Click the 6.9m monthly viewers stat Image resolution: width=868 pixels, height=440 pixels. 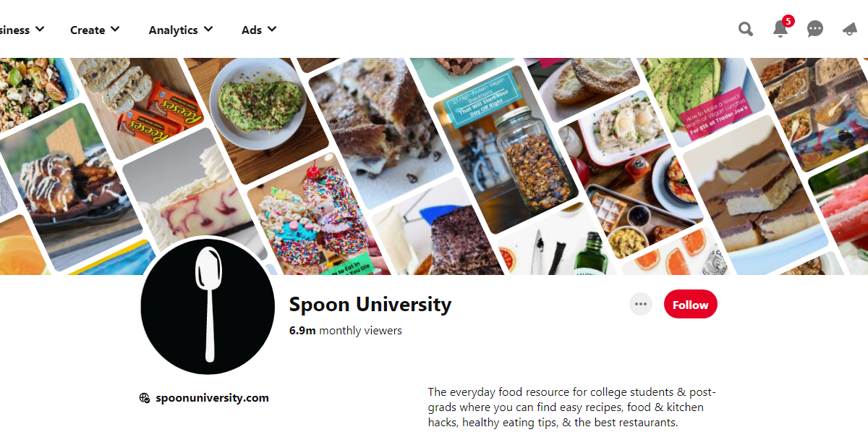[x=345, y=331]
